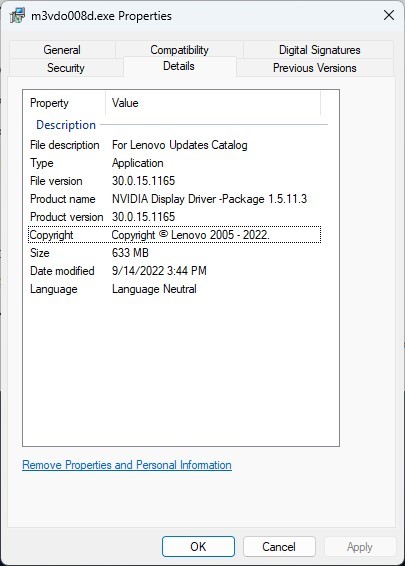
Task: Select the Size 633 MB row
Action: [x=175, y=253]
